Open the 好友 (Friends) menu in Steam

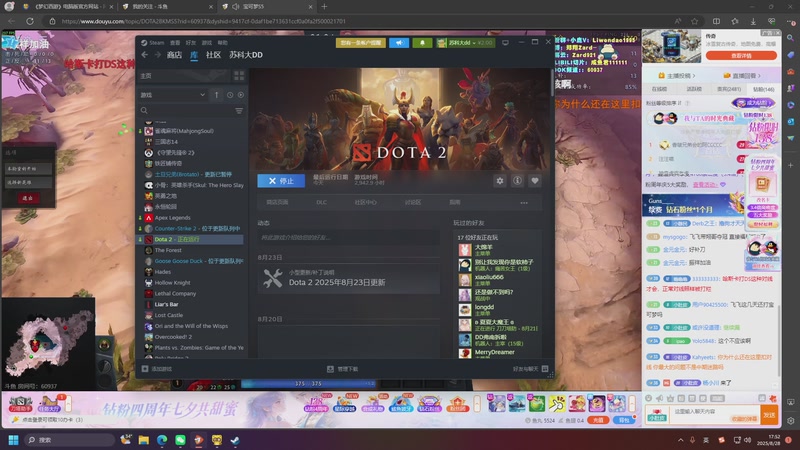[x=191, y=43]
